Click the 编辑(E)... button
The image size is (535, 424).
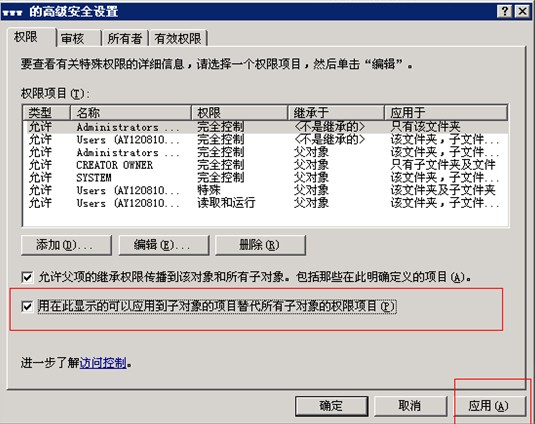[164, 245]
